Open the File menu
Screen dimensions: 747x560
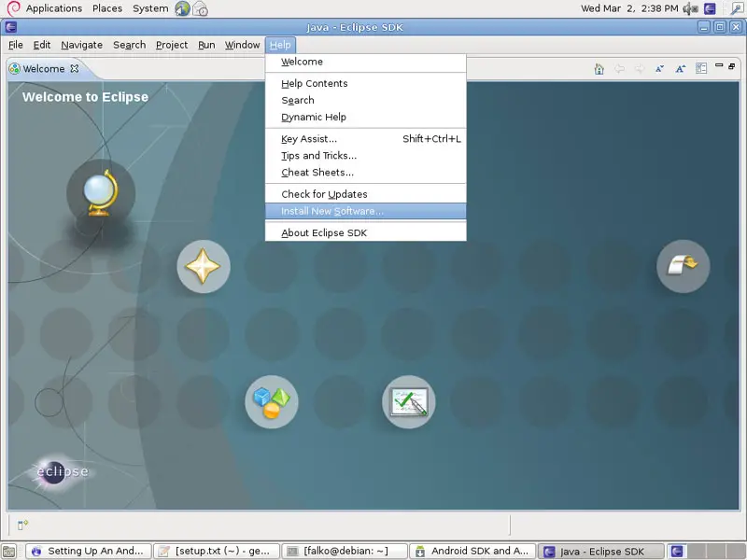point(16,45)
